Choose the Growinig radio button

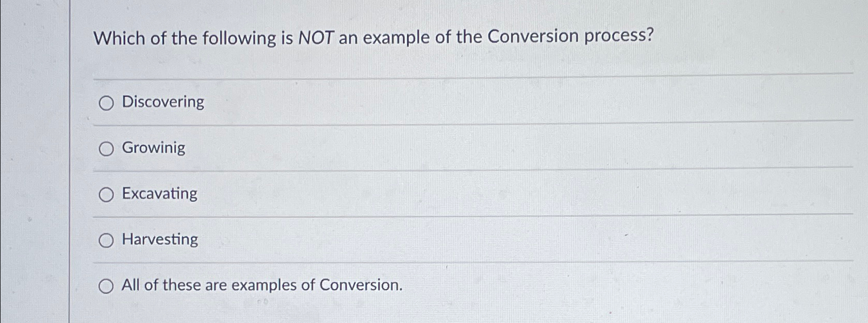point(106,149)
